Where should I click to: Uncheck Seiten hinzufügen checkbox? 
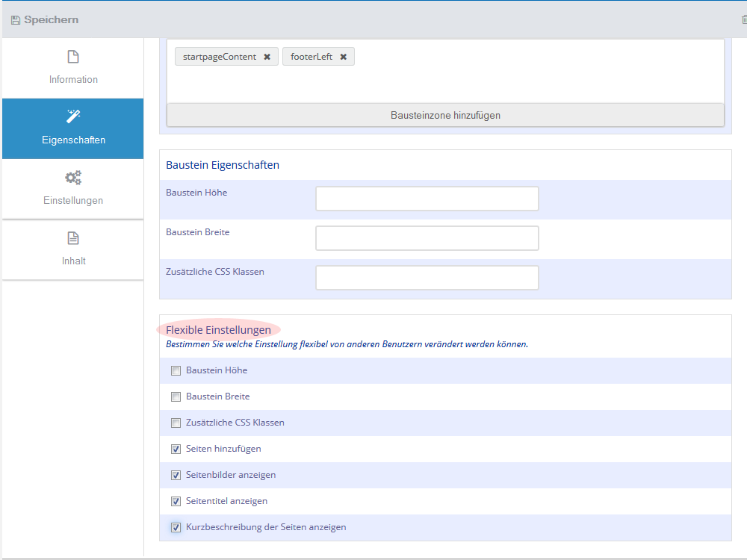(176, 449)
